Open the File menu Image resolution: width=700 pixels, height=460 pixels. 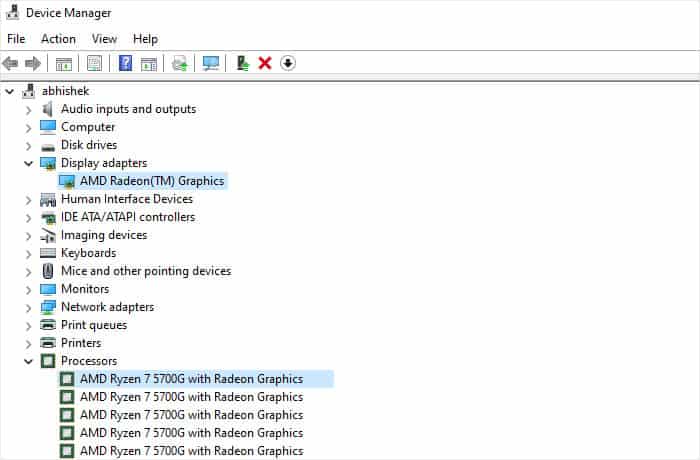point(16,39)
